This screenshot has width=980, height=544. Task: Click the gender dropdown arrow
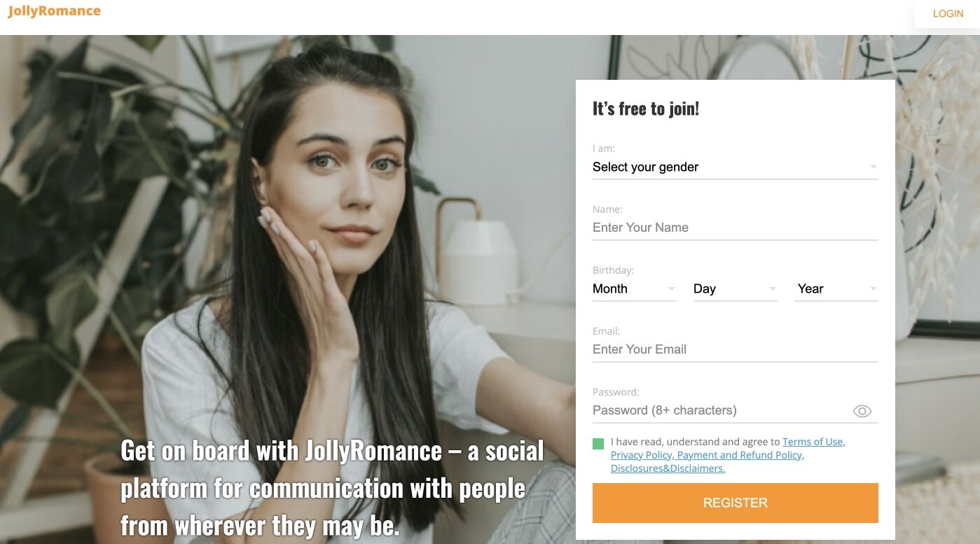click(x=873, y=167)
